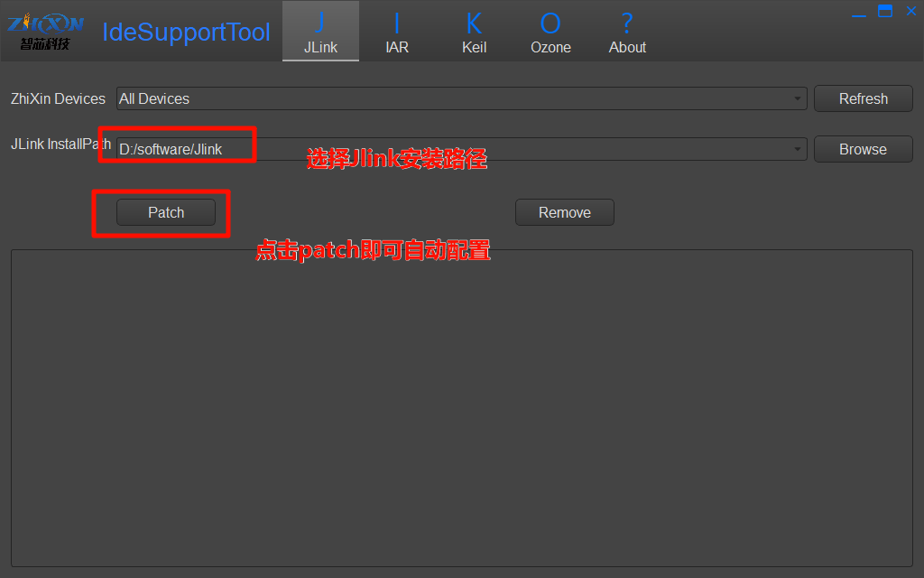924x578 pixels.
Task: Click the Patch button
Action: point(166,212)
